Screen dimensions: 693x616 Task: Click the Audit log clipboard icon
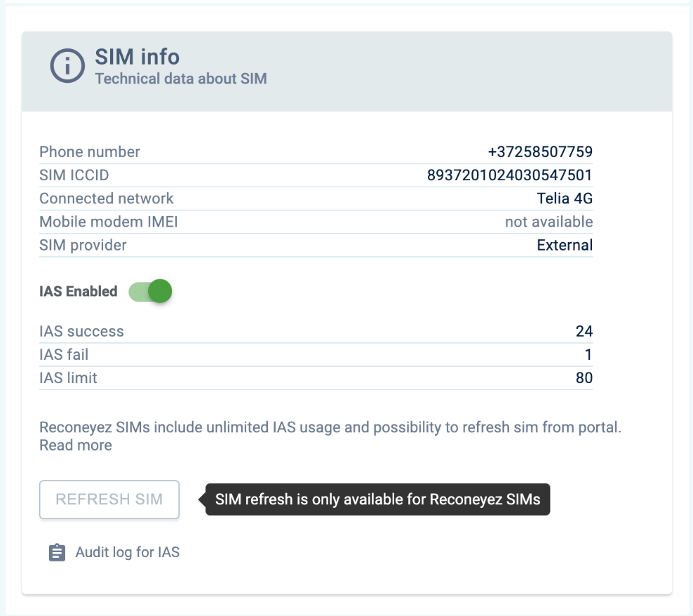click(57, 553)
